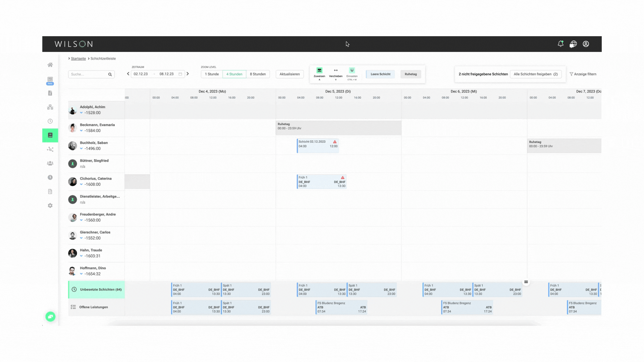This screenshot has width=644, height=362.
Task: Expand Hoffmann, Dino hours chevron
Action: point(81,274)
